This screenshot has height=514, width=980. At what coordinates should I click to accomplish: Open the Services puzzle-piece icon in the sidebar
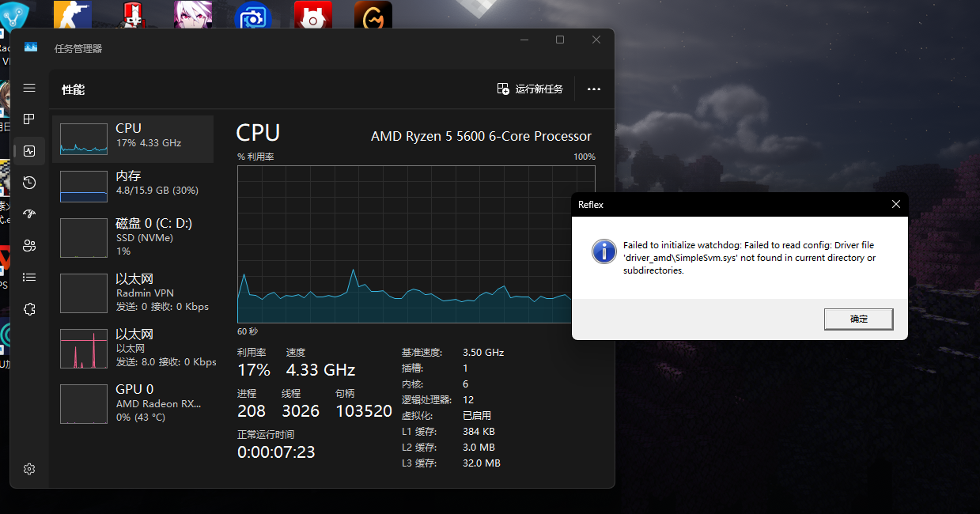point(29,309)
